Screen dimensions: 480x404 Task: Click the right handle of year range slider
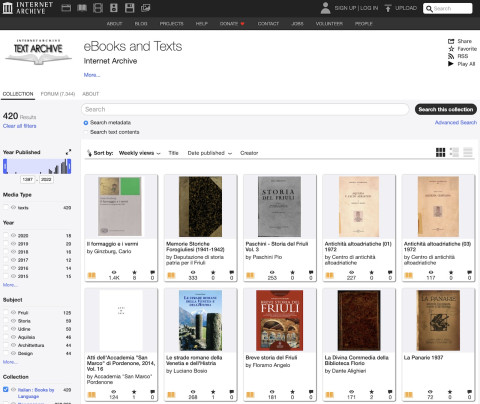[69, 166]
